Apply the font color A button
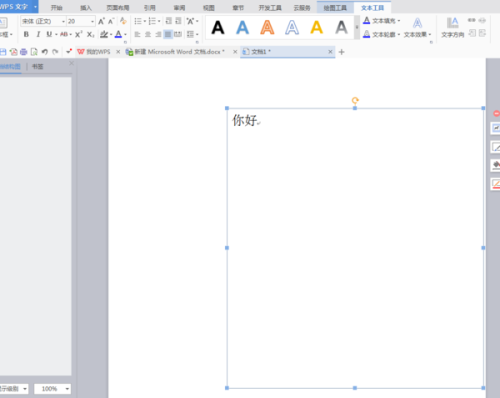The image size is (500, 398). pyautogui.click(x=118, y=34)
